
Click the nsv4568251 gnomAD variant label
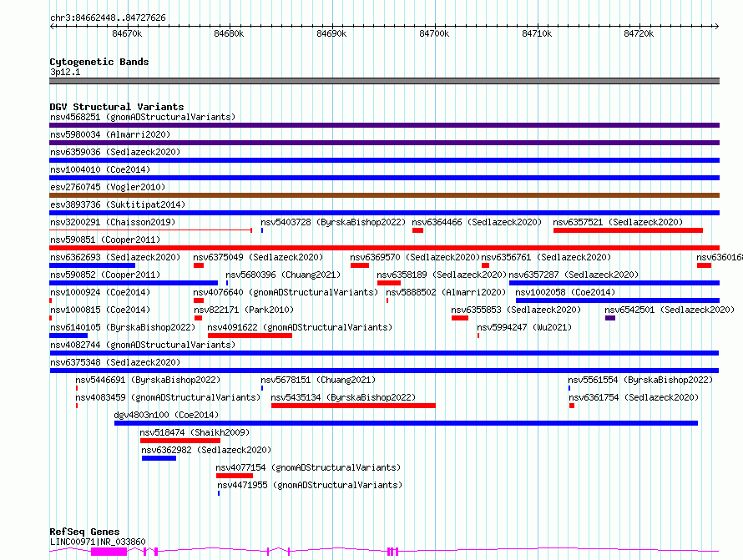coord(143,117)
